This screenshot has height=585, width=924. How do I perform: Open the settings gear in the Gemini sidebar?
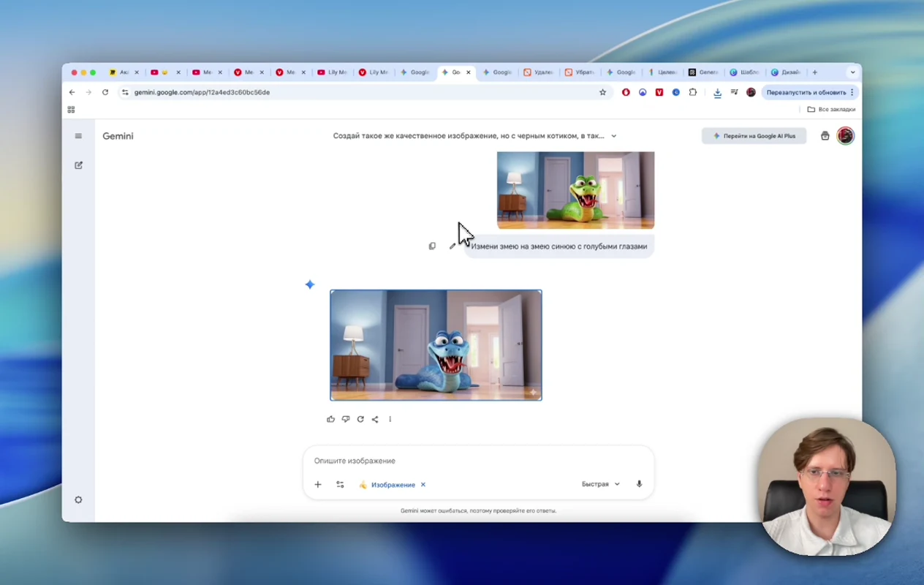(x=78, y=500)
